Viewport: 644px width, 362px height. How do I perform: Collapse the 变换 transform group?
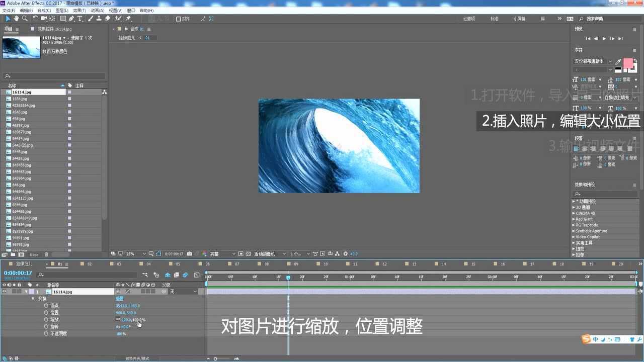point(33,299)
